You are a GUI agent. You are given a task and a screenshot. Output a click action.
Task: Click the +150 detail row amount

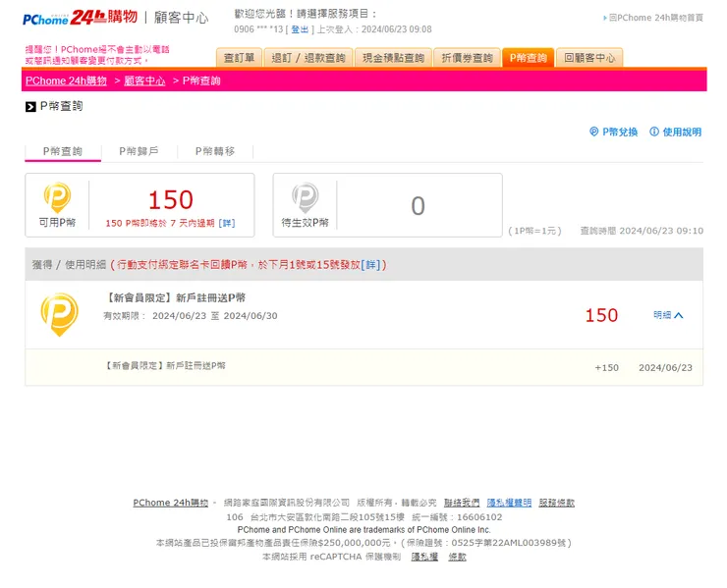(606, 368)
